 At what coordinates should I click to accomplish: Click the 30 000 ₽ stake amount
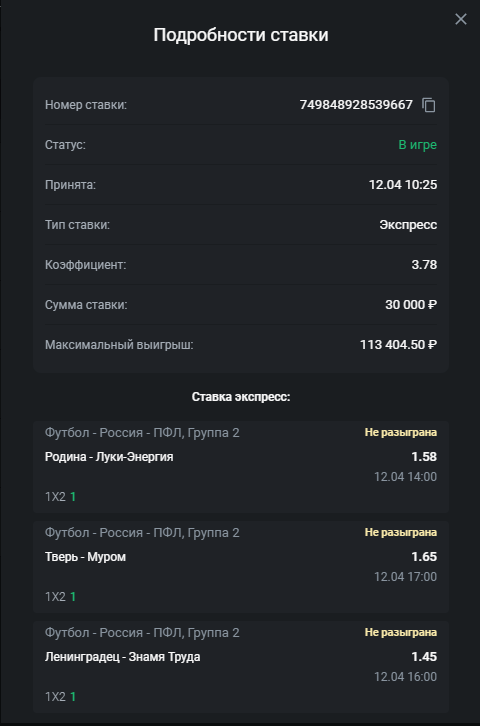411,305
